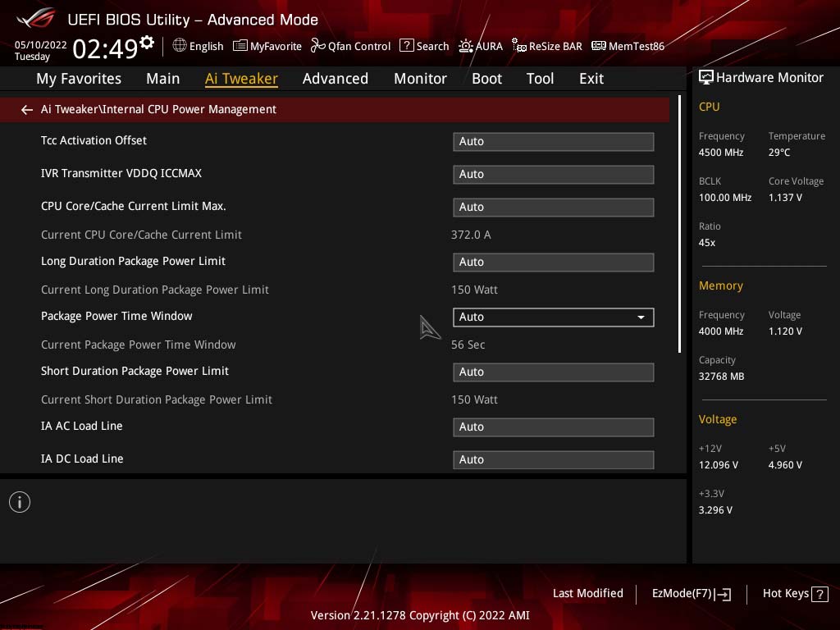Click the vertical scrollbar of settings list
The width and height of the screenshot is (840, 630).
(x=680, y=224)
